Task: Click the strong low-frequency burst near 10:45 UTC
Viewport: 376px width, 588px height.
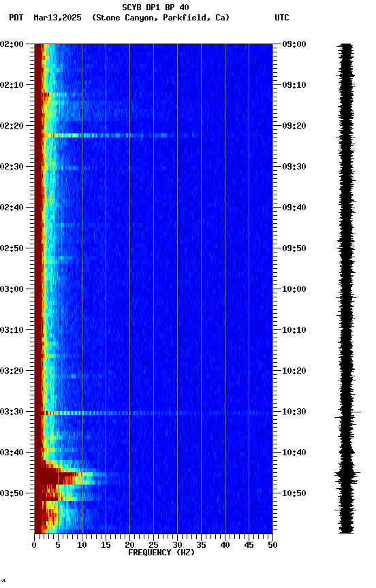Action: click(65, 476)
